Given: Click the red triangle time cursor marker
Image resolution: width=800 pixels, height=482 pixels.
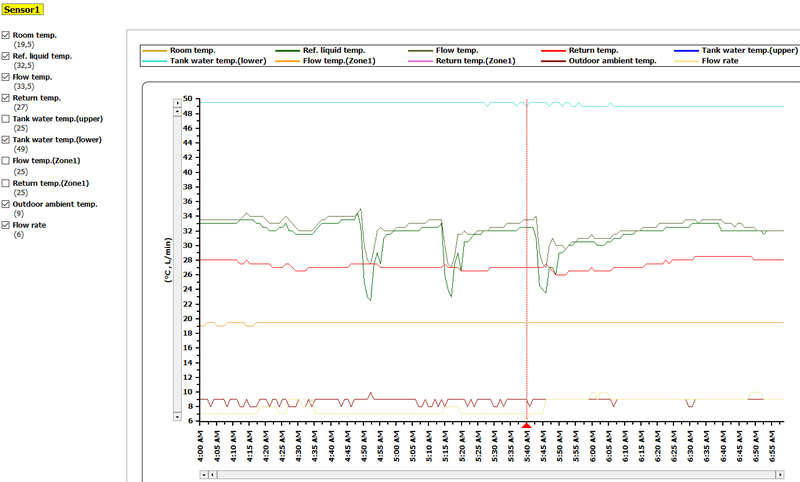Looking at the screenshot, I should tap(527, 425).
